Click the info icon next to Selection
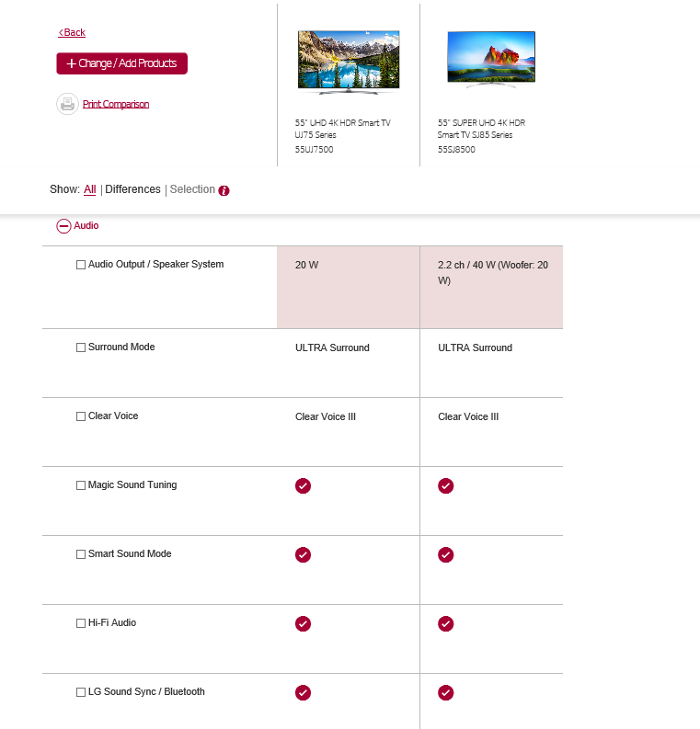This screenshot has height=729, width=700. tap(224, 190)
